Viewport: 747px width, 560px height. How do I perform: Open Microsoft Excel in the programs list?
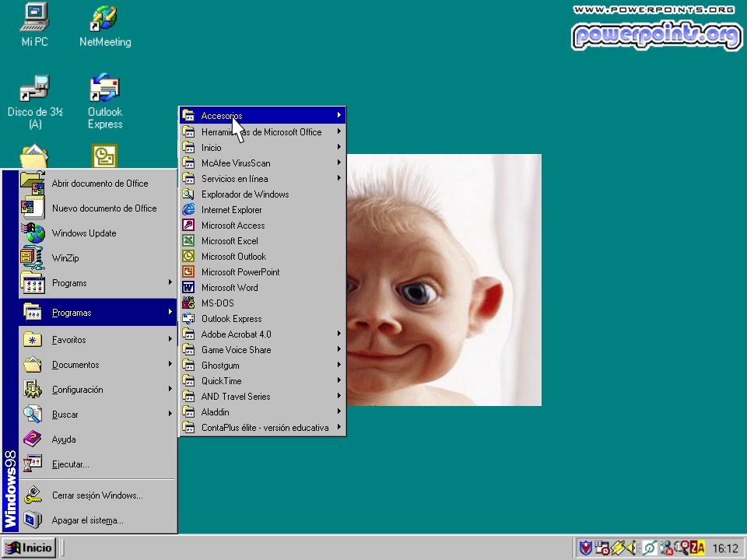click(262, 241)
